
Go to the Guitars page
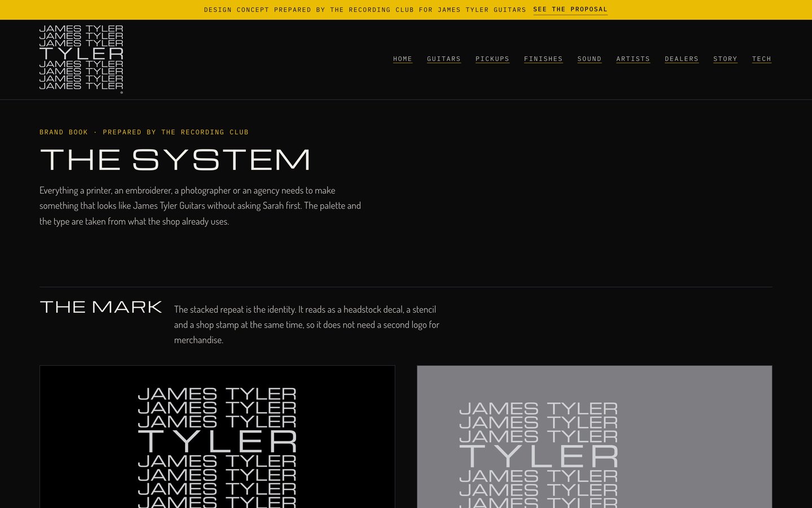click(x=444, y=59)
